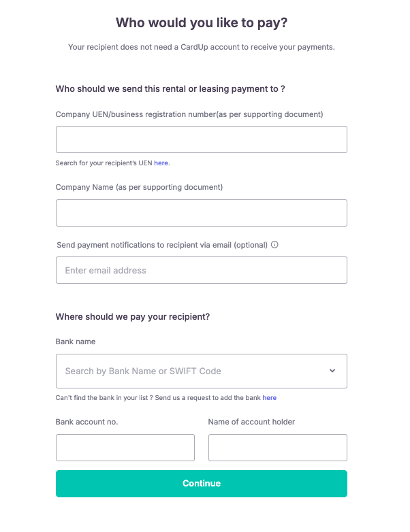The width and height of the screenshot is (410, 532).
Task: Click the Send payment notifications label text
Action: 162,245
